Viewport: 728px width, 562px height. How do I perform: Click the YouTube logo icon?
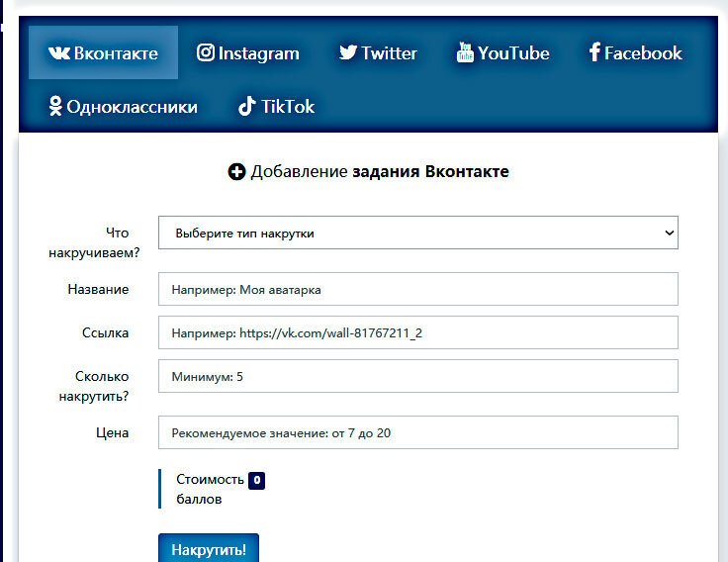pyautogui.click(x=465, y=52)
